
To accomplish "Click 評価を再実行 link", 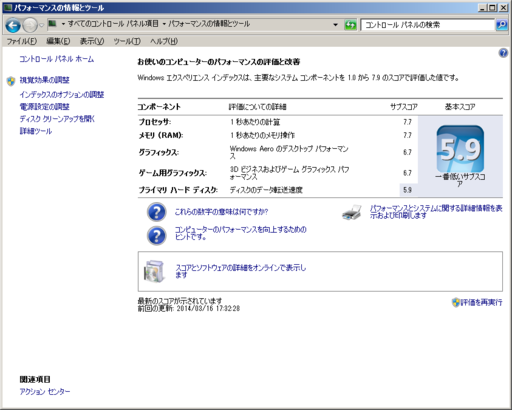I will (x=481, y=302).
